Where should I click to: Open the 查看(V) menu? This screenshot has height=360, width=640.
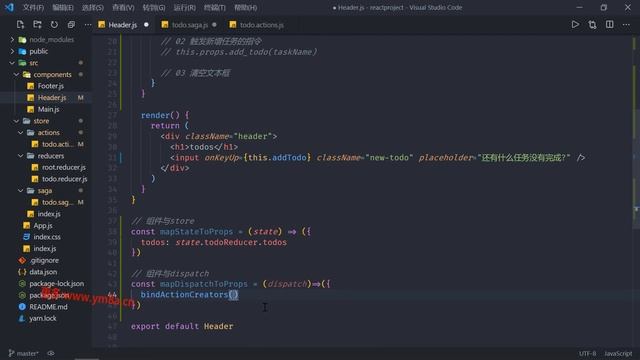pyautogui.click(x=123, y=7)
